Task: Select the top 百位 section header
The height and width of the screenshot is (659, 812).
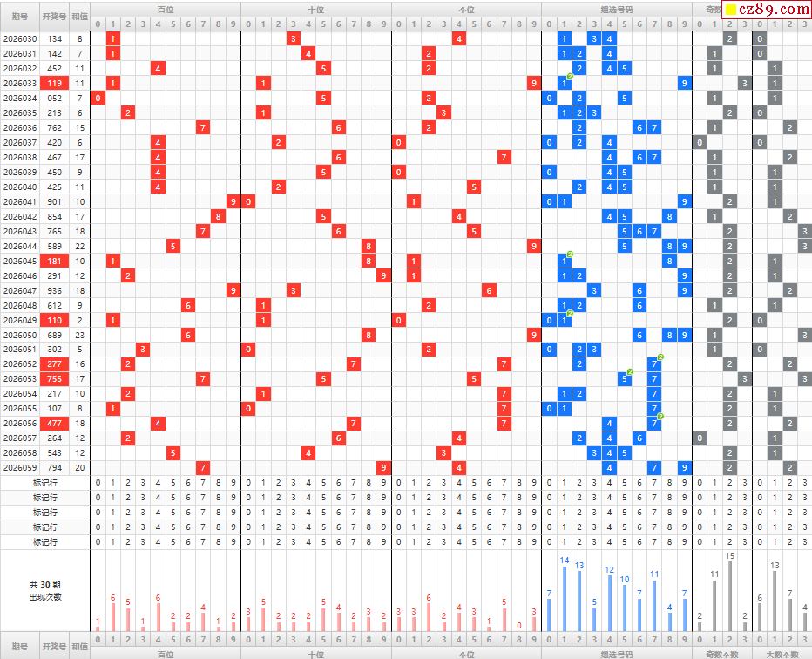Action: tap(166, 8)
